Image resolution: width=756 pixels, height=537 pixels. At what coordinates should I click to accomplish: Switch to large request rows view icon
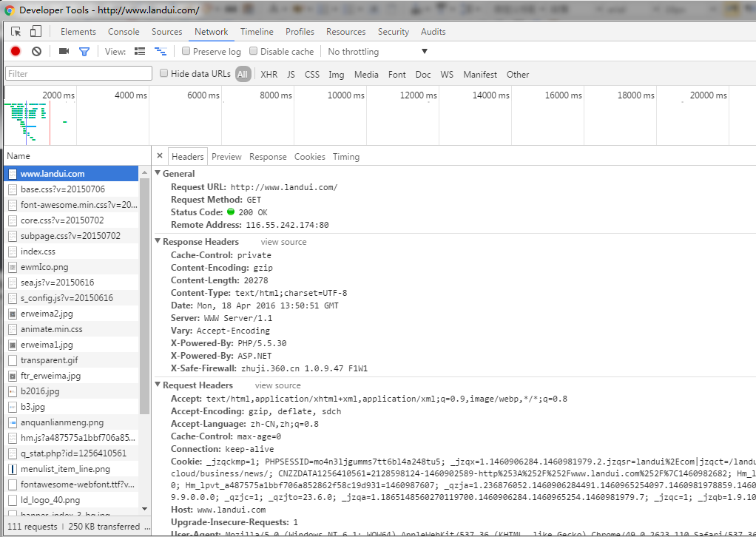(140, 52)
